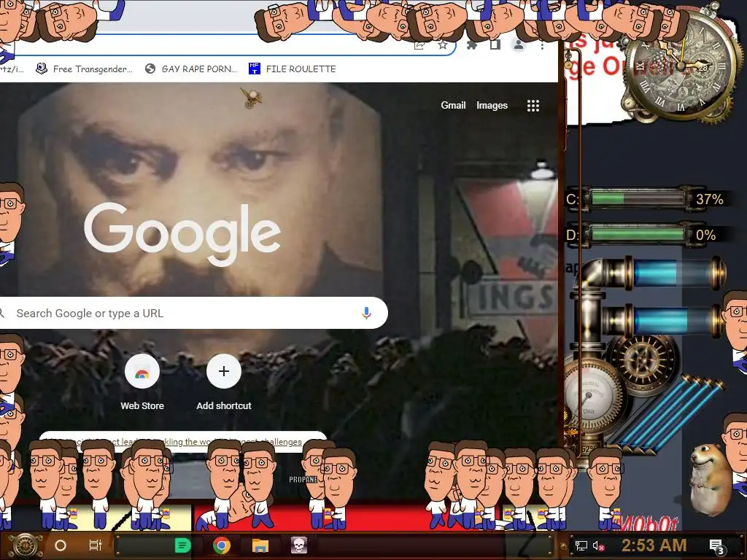Image resolution: width=747 pixels, height=560 pixels.
Task: Open the Chrome profile avatar menu
Action: coord(519,45)
